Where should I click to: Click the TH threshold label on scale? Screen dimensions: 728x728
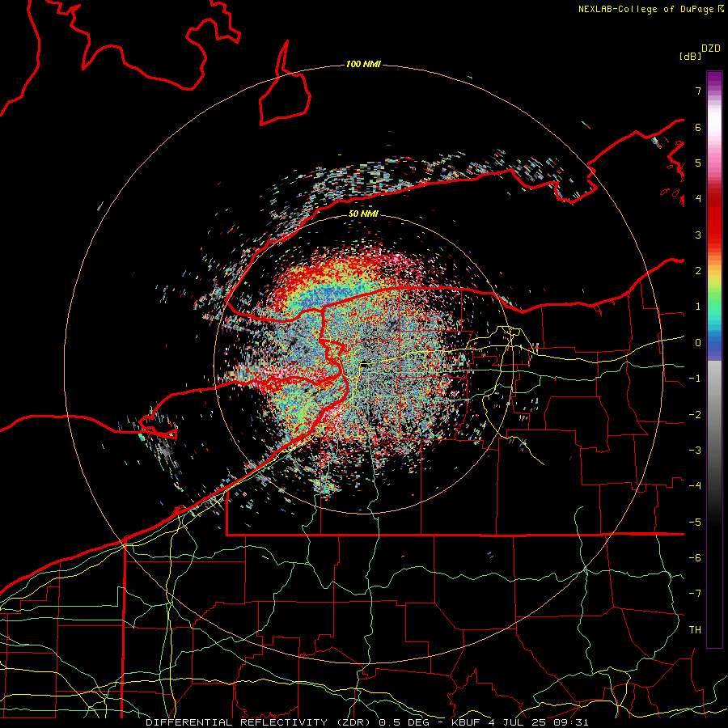pos(695,630)
